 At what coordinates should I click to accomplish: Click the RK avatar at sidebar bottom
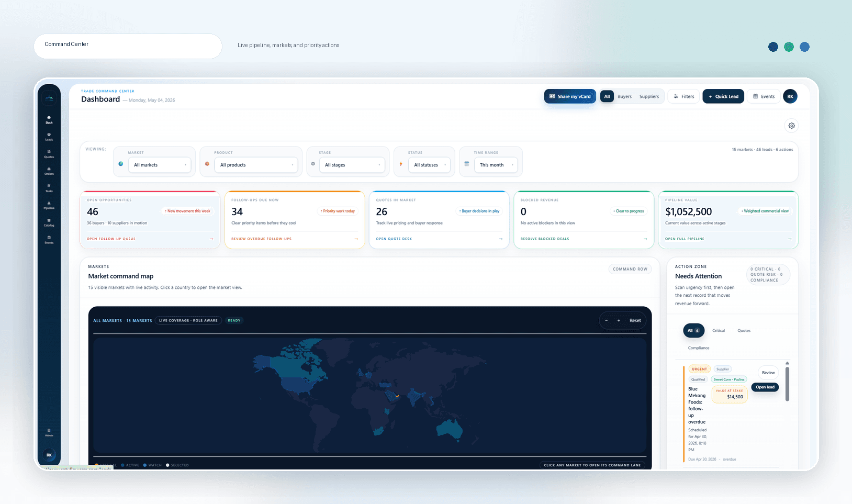point(49,455)
